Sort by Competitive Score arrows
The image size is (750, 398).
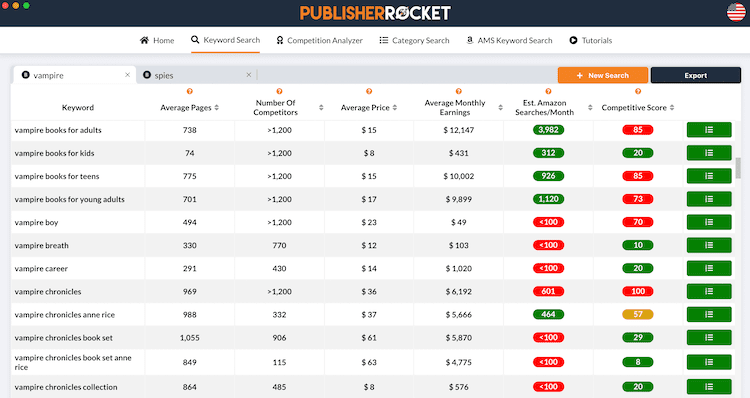click(x=672, y=108)
